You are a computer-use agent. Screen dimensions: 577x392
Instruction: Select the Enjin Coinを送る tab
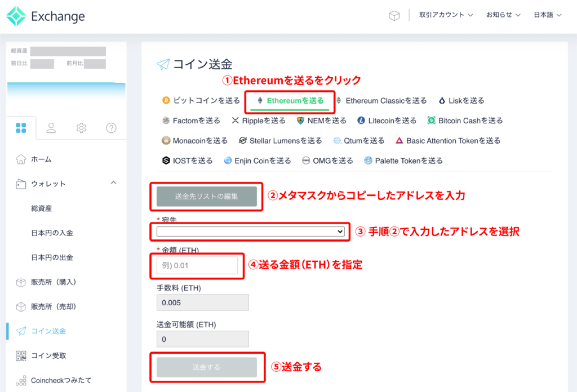pos(258,161)
